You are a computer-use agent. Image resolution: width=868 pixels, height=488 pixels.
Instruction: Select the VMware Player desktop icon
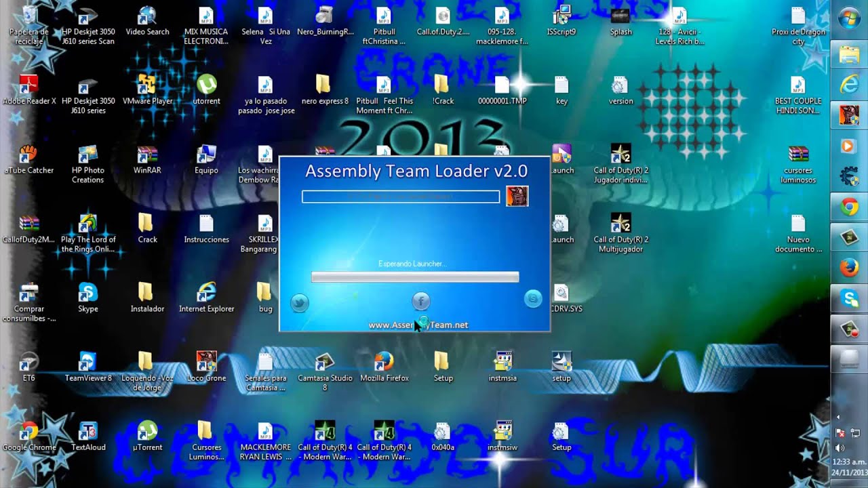[x=147, y=91]
